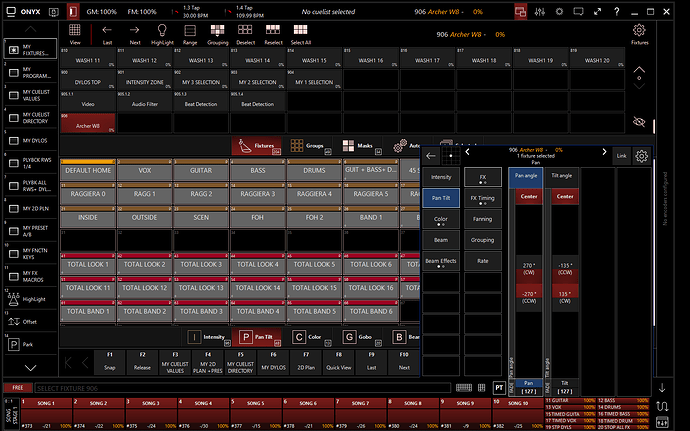690x431 pixels.
Task: Click the back arrow in parameter panel
Action: point(431,156)
